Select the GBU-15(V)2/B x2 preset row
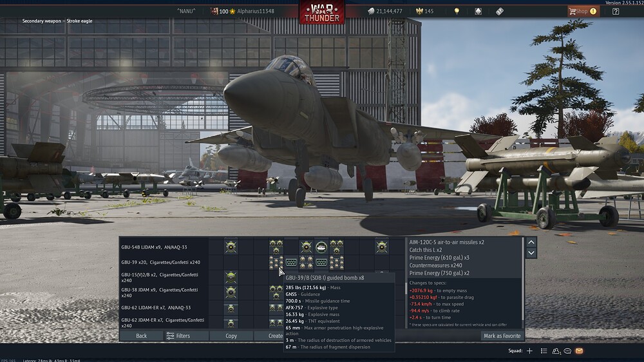644x362 pixels. tap(164, 278)
